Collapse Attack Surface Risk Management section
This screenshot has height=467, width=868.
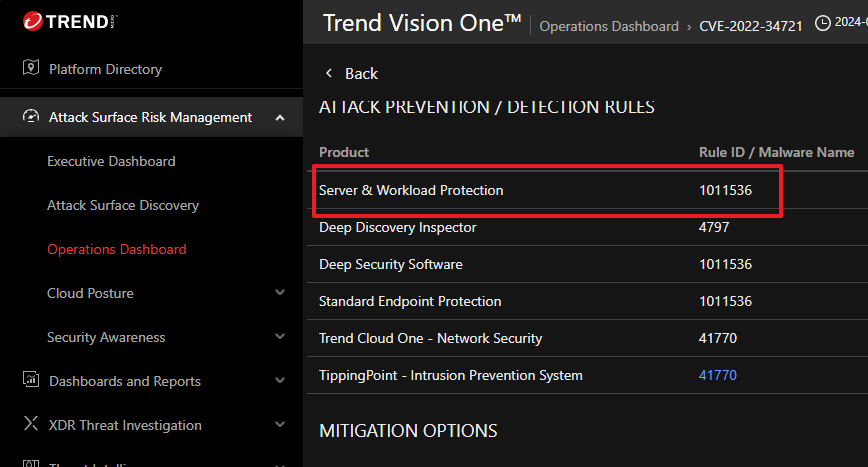(280, 118)
